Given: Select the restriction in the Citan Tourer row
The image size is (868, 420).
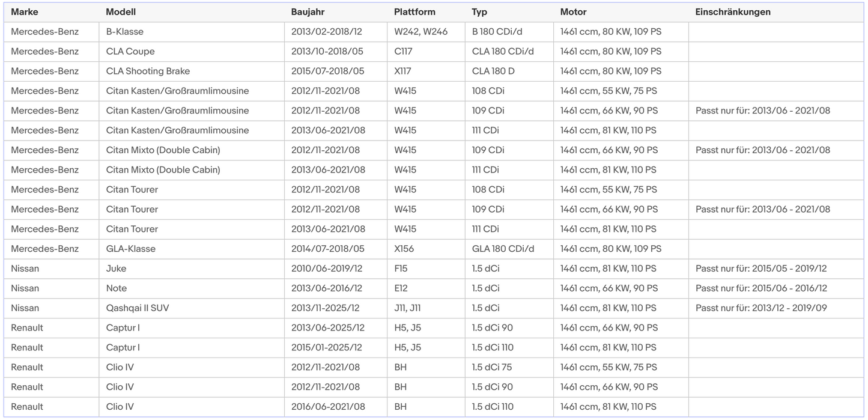Looking at the screenshot, I should click(x=763, y=209).
